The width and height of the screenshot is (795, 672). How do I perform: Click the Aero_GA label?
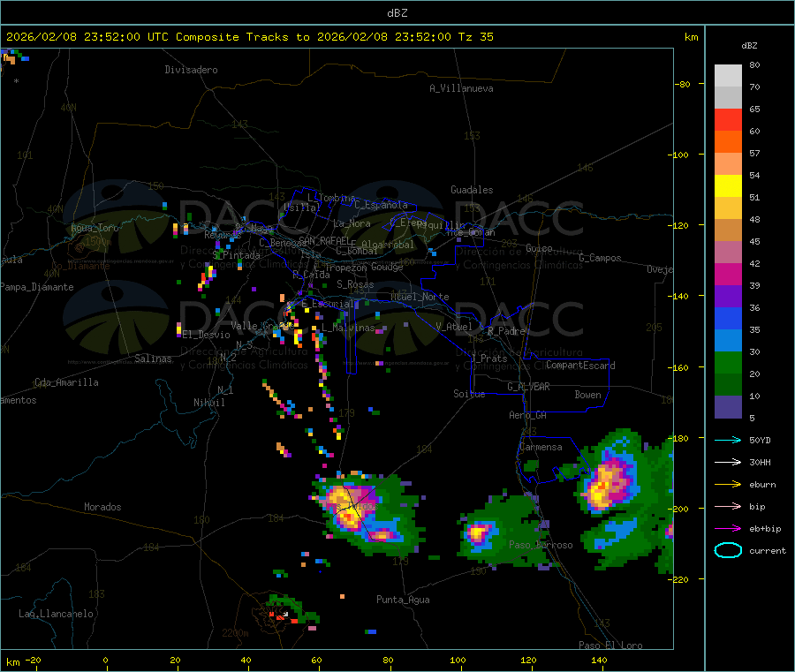[528, 415]
